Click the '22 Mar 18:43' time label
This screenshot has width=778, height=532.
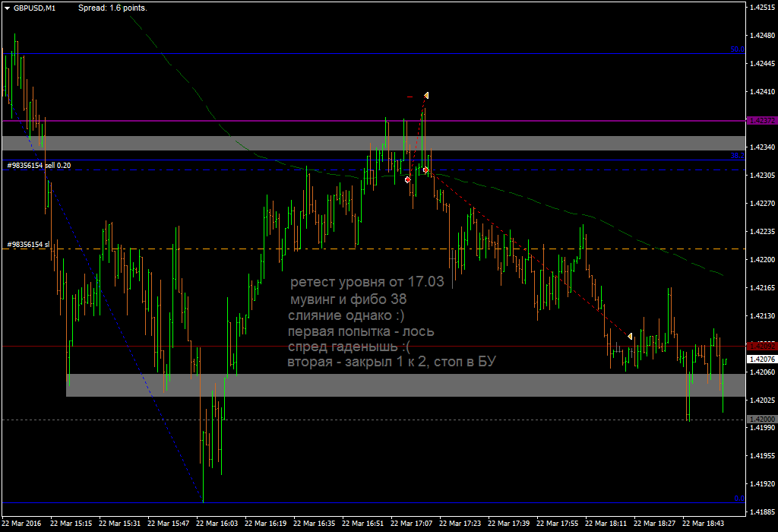[x=703, y=523]
